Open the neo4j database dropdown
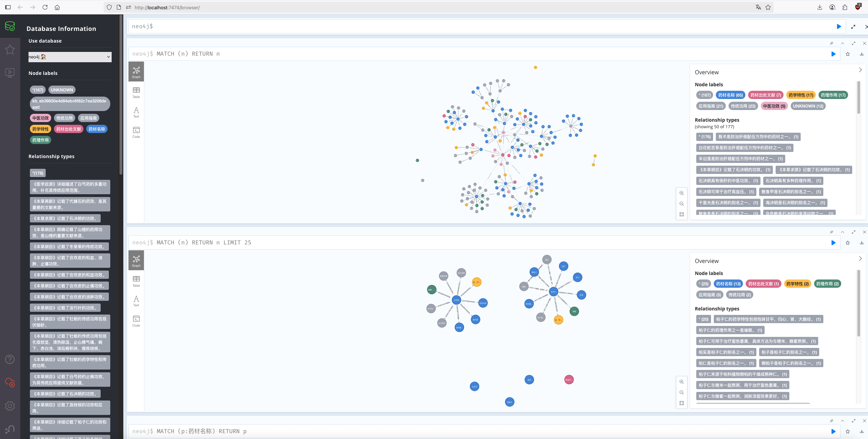The image size is (868, 439). pyautogui.click(x=70, y=57)
